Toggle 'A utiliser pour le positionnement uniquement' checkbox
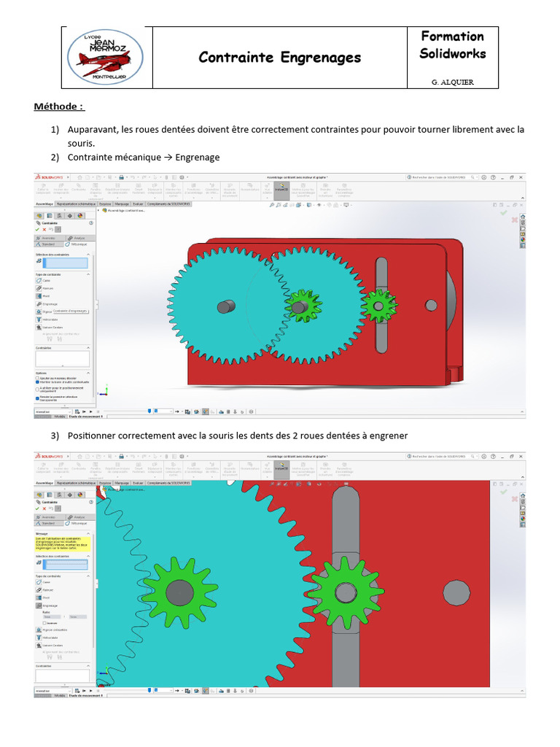The height and width of the screenshot is (747, 560). pyautogui.click(x=37, y=390)
